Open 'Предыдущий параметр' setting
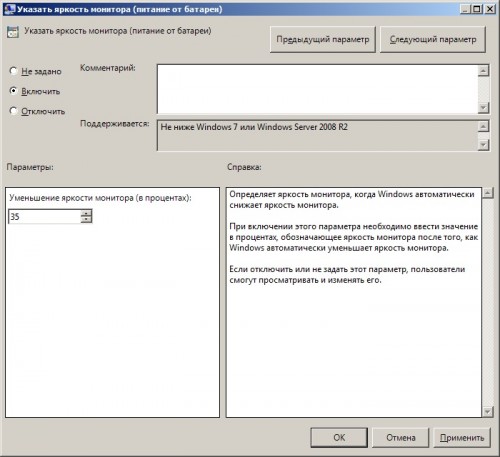500x457 pixels. 323,39
